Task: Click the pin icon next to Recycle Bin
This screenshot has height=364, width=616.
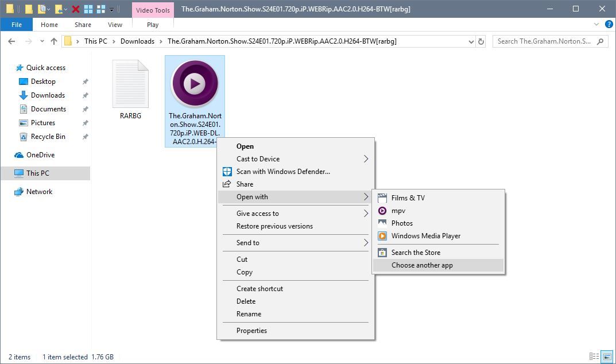Action: click(85, 137)
